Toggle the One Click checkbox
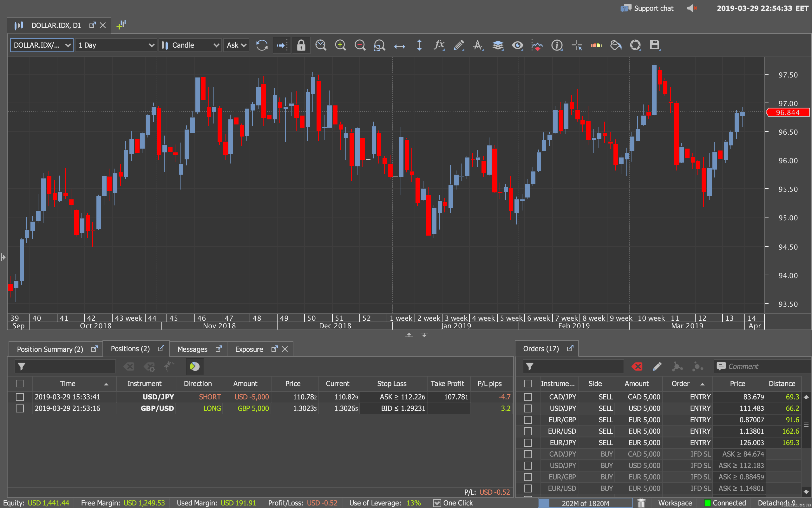 (437, 503)
